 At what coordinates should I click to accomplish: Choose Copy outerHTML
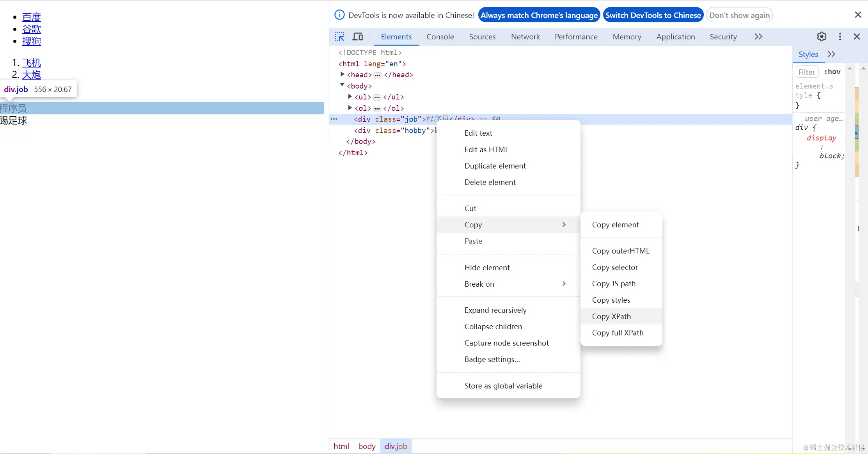621,251
